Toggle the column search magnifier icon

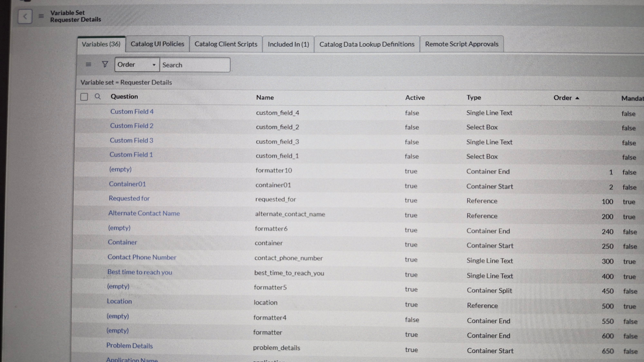coord(98,97)
